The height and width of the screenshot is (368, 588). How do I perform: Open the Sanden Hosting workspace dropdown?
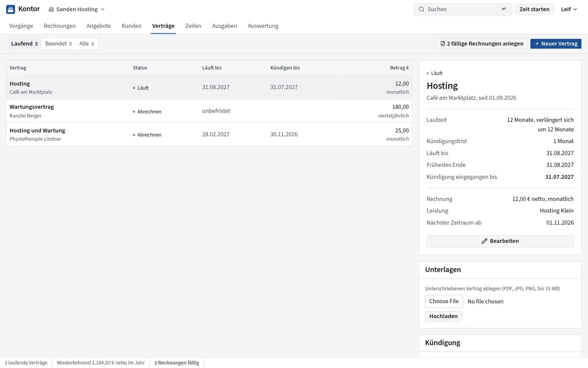pyautogui.click(x=77, y=9)
